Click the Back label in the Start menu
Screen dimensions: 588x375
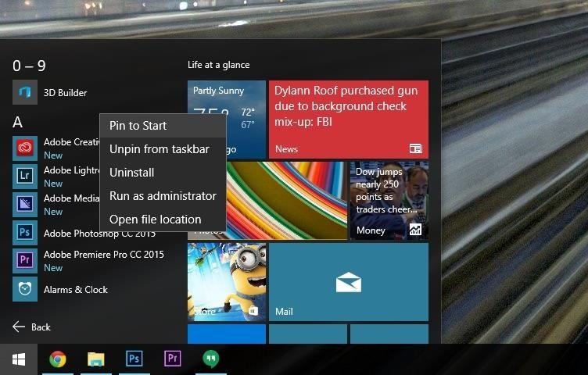click(x=41, y=327)
